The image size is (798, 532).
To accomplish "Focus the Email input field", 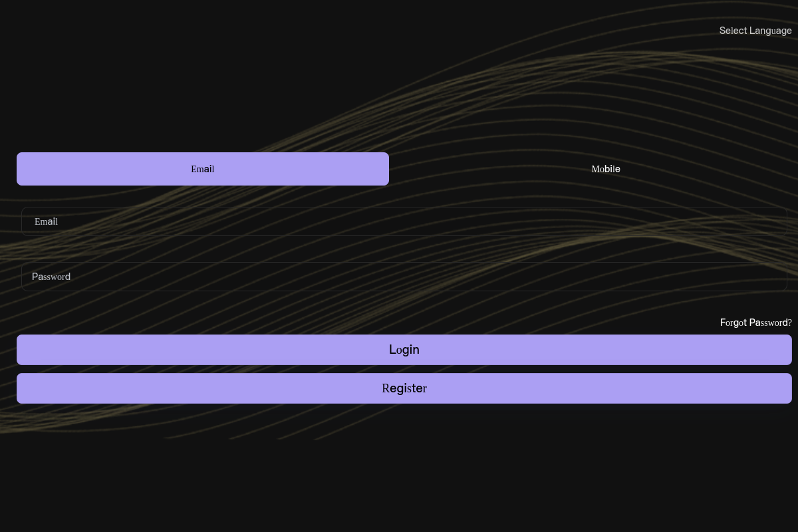I will tap(404, 221).
